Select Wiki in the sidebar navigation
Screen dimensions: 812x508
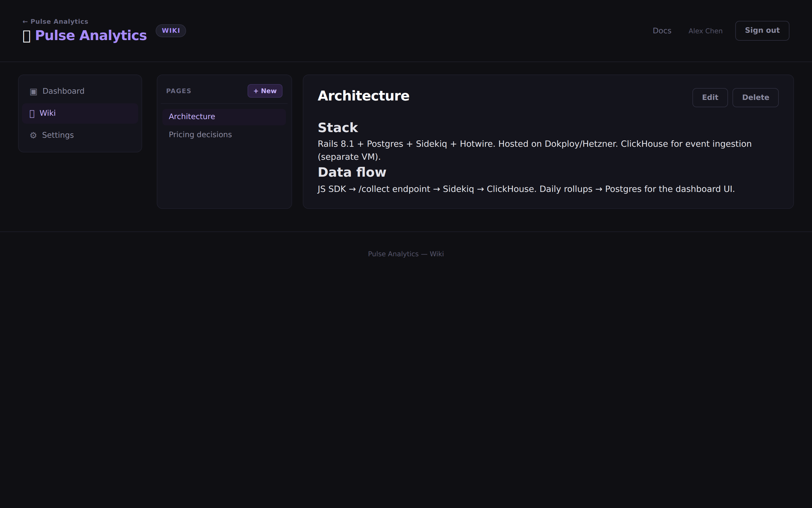point(80,113)
